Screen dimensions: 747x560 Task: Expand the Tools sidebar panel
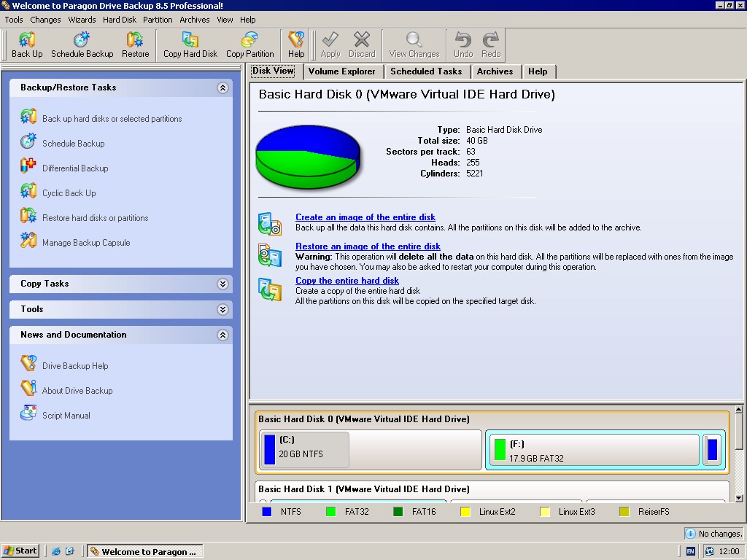point(222,309)
